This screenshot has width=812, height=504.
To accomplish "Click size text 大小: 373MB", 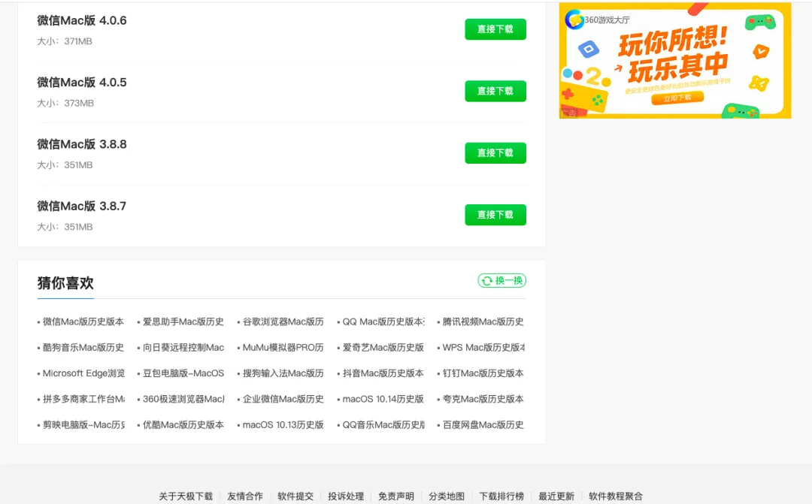I will (65, 104).
